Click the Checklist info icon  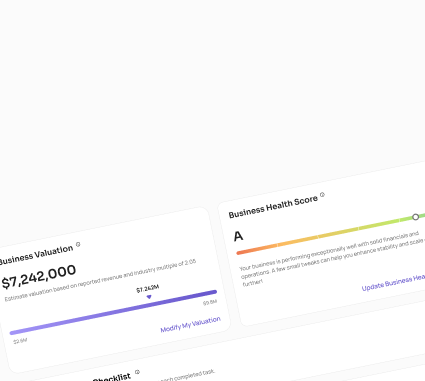[137, 372]
